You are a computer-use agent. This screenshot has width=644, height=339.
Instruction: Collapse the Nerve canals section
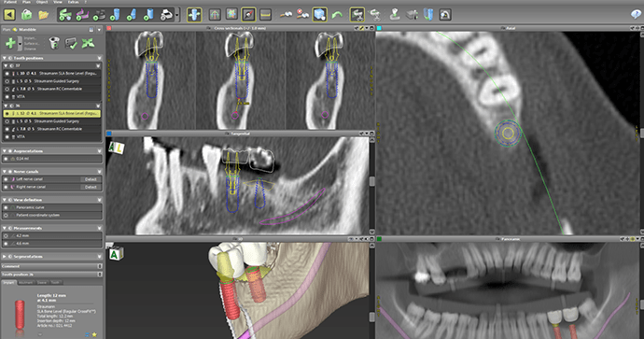coord(5,171)
